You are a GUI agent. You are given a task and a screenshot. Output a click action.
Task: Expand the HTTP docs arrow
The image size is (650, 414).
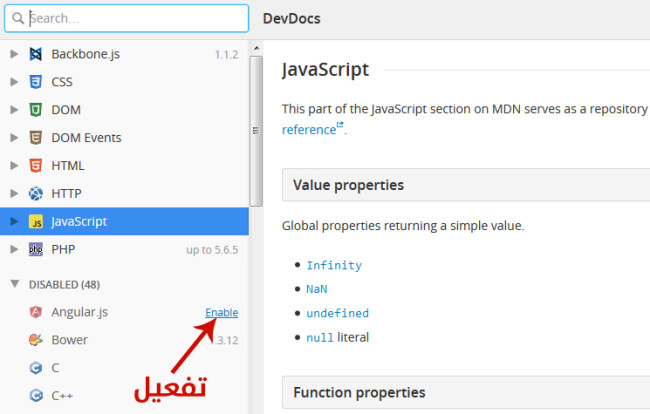[x=14, y=193]
